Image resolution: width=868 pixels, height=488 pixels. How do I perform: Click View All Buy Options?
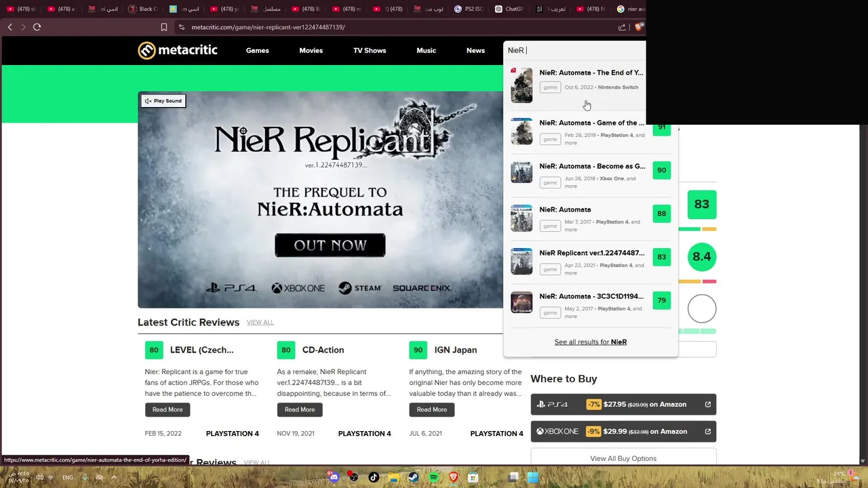coord(623,457)
